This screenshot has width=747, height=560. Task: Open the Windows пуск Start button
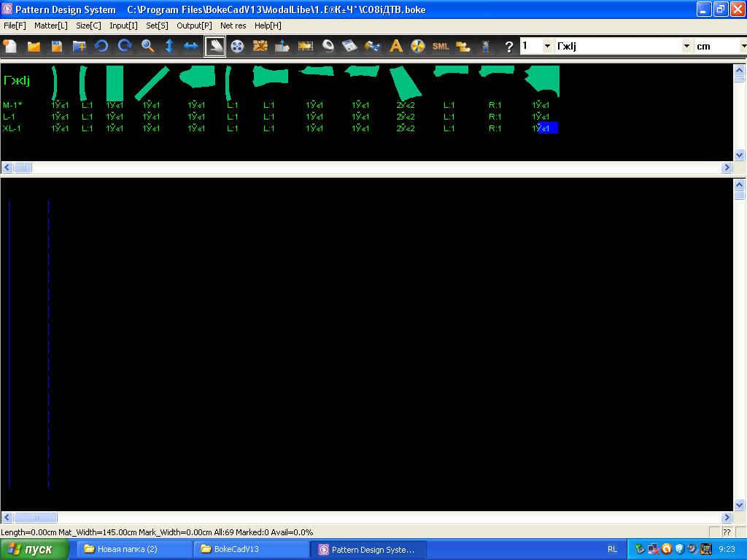pyautogui.click(x=34, y=550)
